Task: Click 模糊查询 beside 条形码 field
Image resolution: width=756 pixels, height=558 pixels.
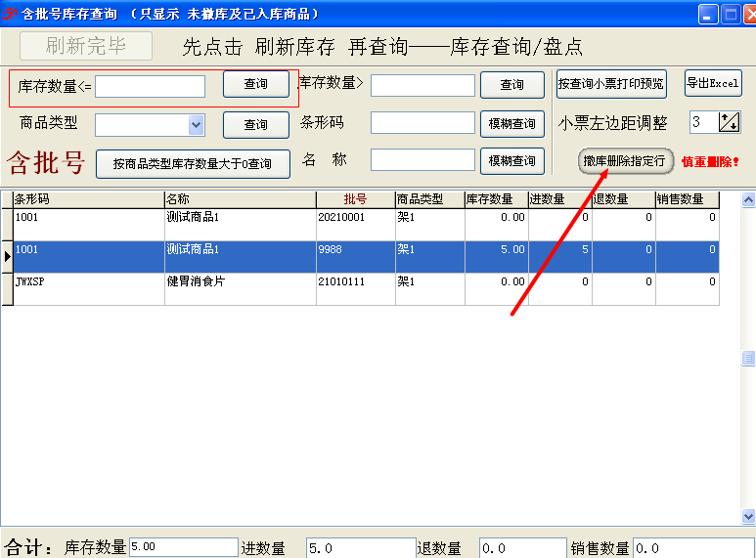Action: pos(512,124)
